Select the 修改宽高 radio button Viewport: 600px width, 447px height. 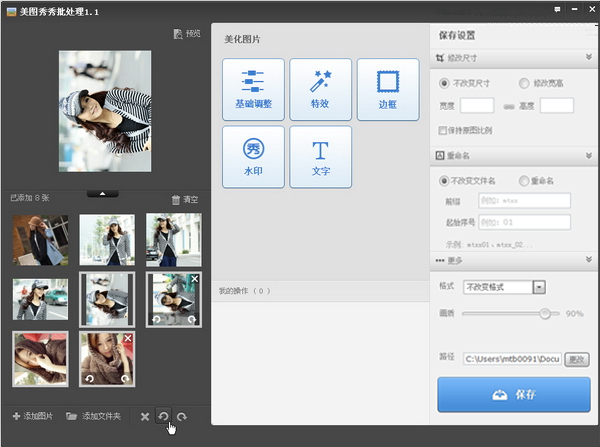coord(524,83)
